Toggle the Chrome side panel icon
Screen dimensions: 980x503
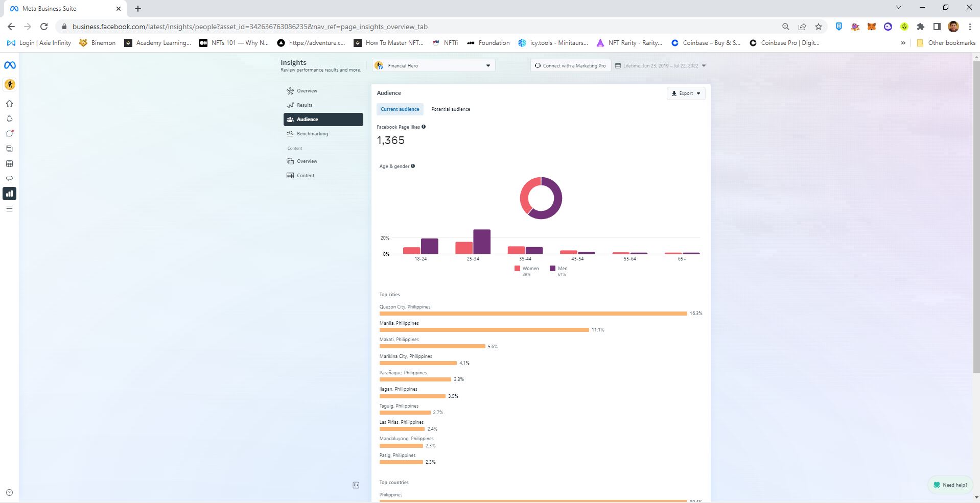point(937,27)
